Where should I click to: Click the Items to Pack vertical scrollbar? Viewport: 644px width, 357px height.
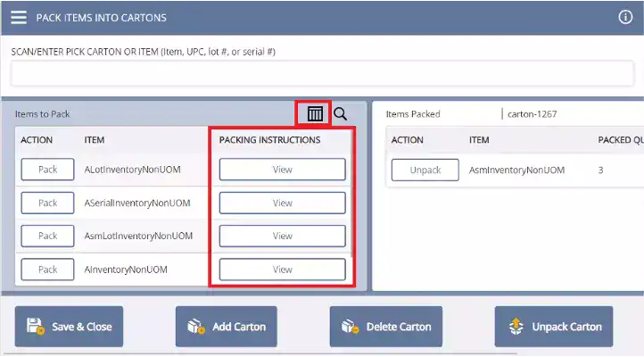(x=361, y=205)
